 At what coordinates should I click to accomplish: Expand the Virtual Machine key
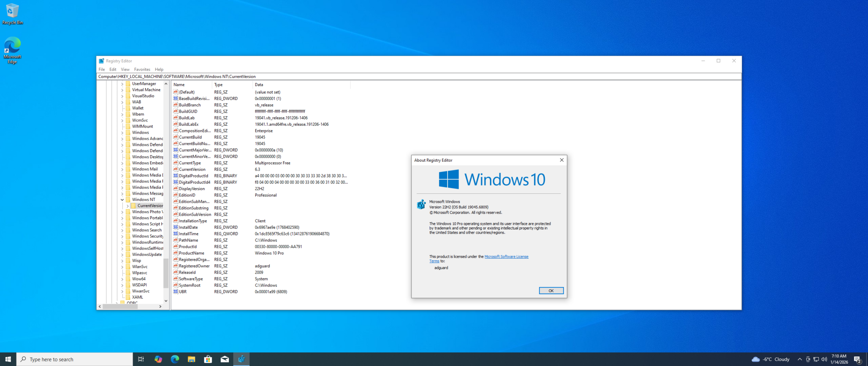[122, 90]
